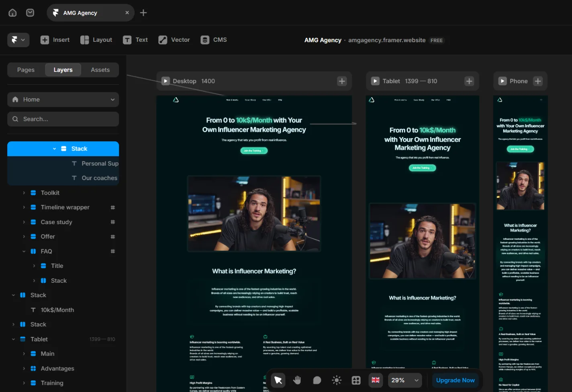Select Tablet layer row in layers panel

63,339
